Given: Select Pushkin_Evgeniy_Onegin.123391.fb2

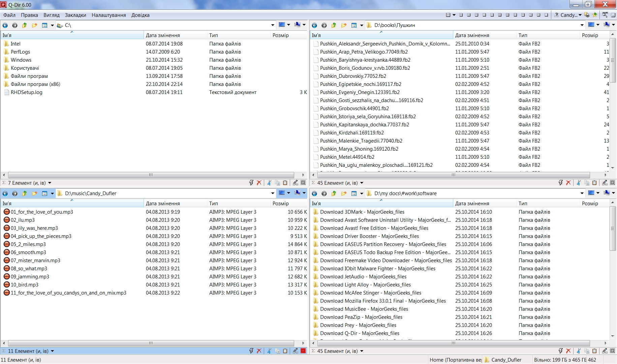Looking at the screenshot, I should coord(360,92).
